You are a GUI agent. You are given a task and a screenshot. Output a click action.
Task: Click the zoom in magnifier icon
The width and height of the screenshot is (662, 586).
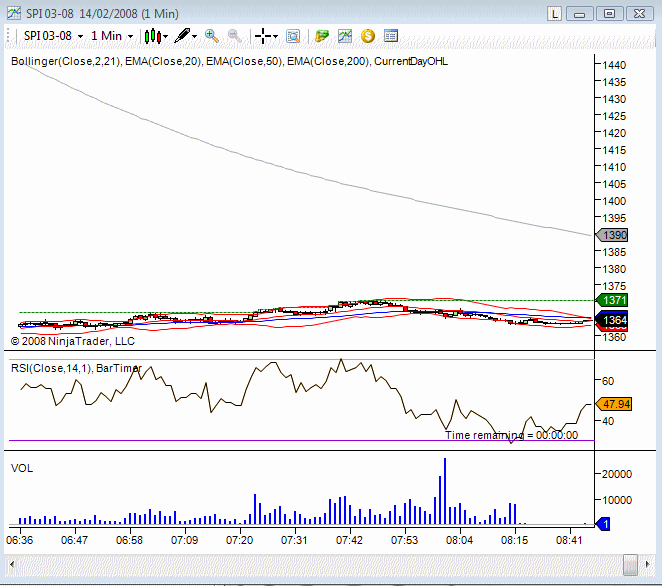click(212, 36)
